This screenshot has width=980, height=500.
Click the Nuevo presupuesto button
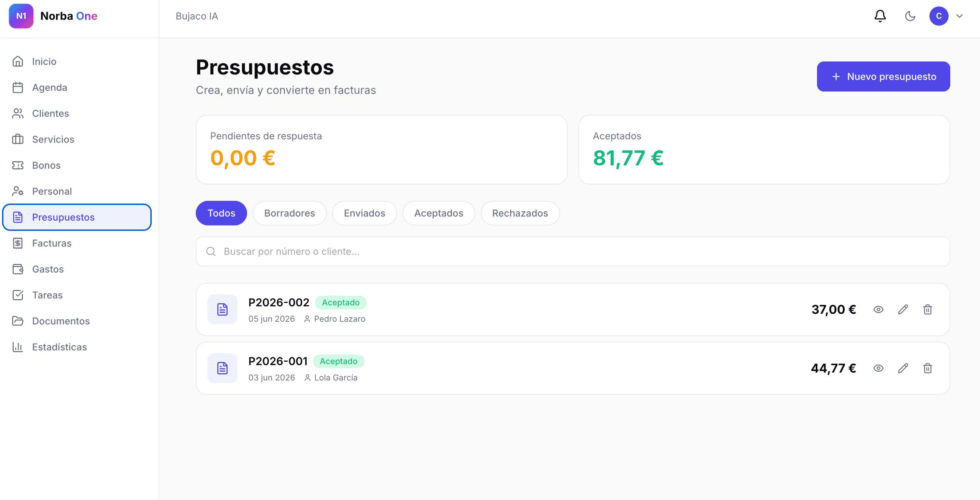click(x=883, y=77)
